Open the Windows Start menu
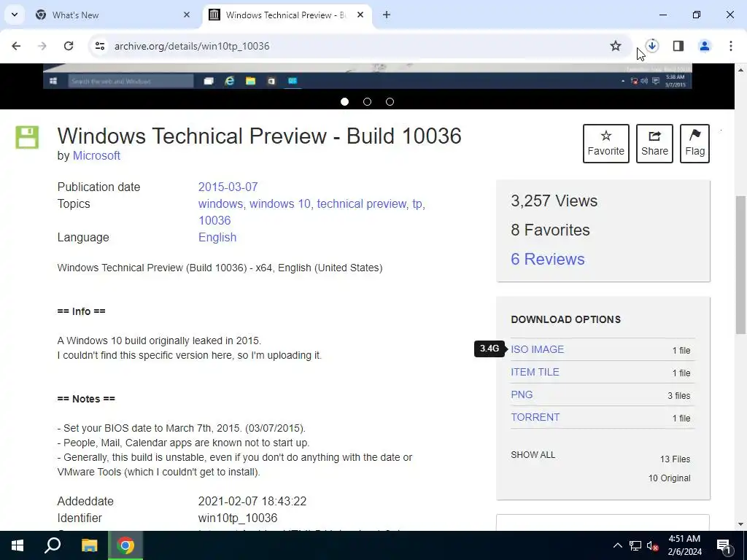Image resolution: width=747 pixels, height=560 pixels. point(18,545)
